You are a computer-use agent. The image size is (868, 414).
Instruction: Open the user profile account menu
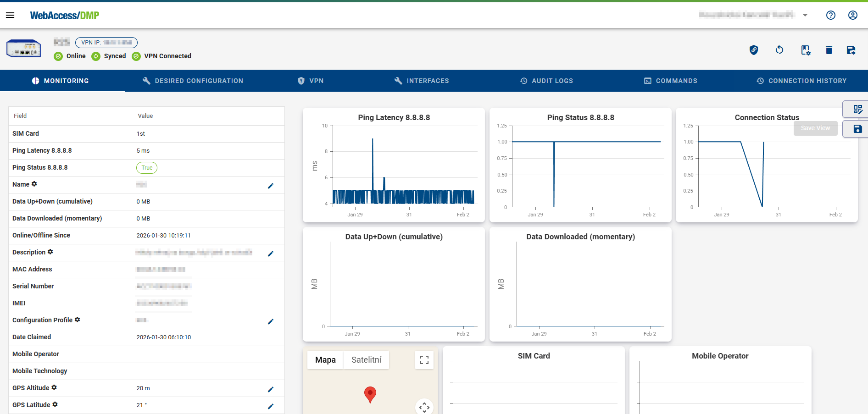(852, 15)
